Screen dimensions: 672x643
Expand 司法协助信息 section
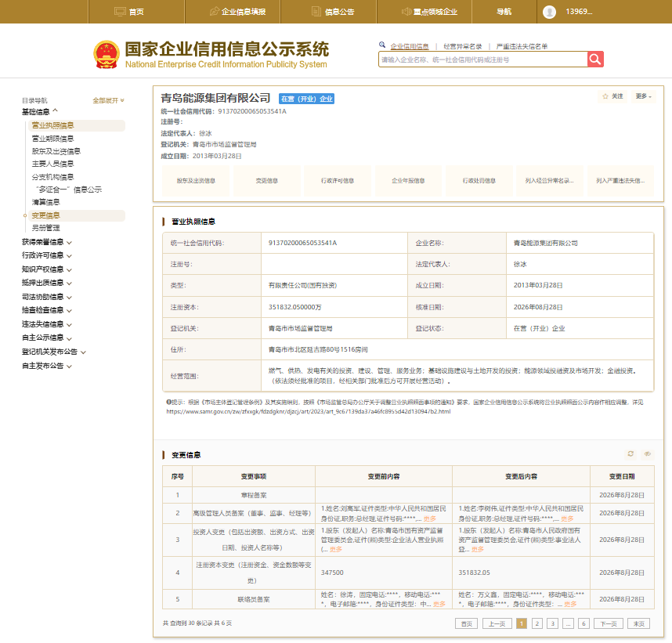[47, 297]
